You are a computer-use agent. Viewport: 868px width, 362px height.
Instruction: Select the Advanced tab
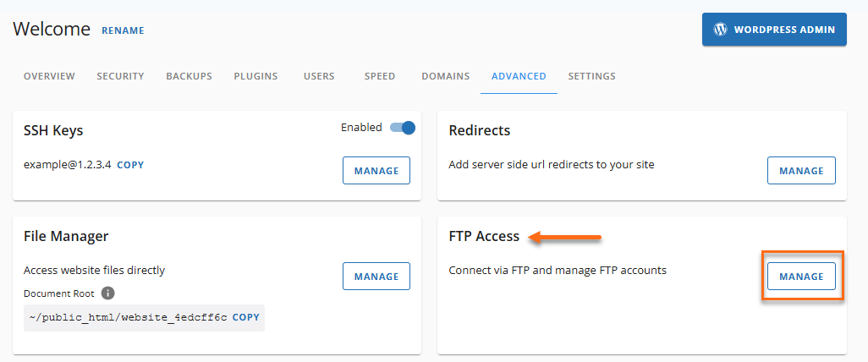pyautogui.click(x=519, y=76)
